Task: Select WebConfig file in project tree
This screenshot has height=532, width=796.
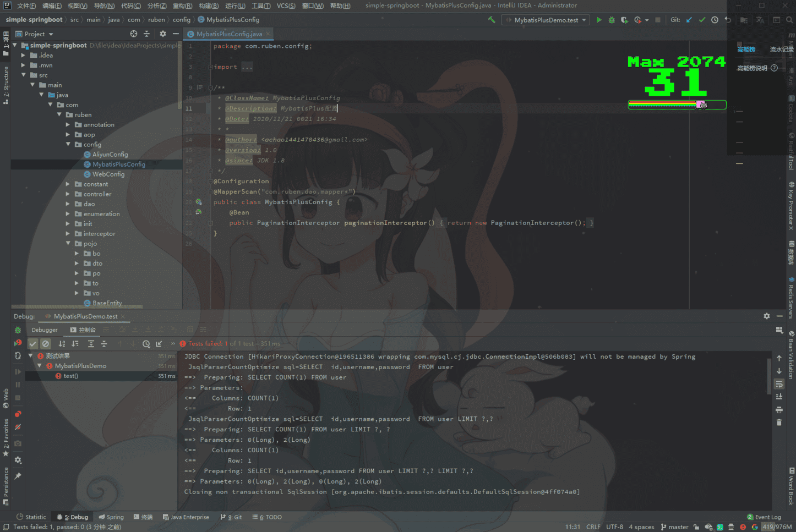Action: (108, 174)
